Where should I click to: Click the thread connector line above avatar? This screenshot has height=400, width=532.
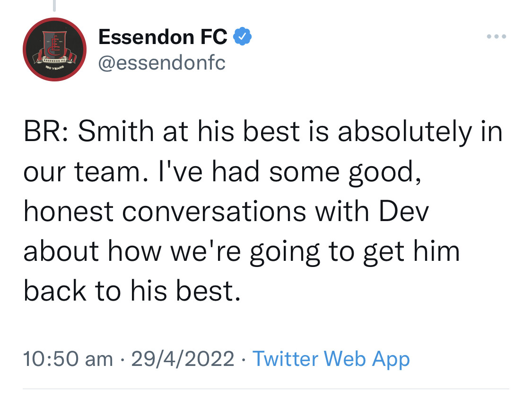coord(54,6)
